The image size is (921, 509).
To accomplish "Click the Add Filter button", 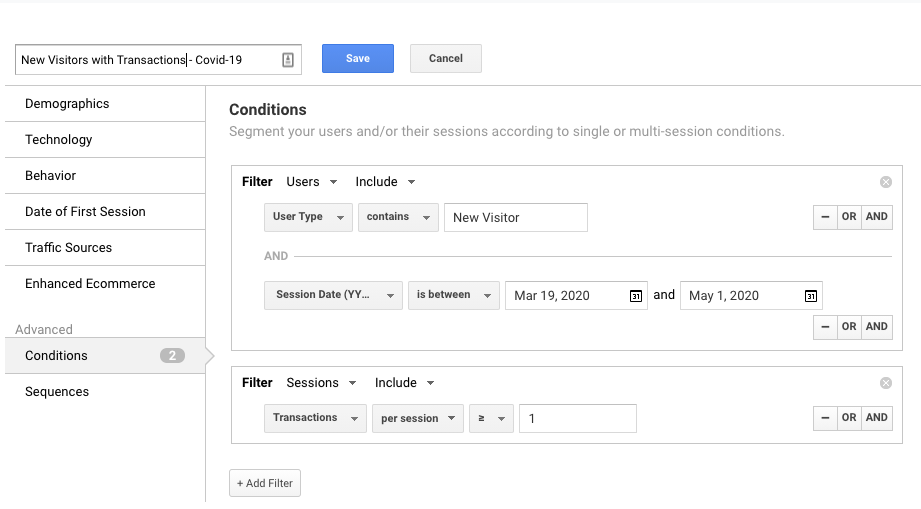I will tap(264, 483).
